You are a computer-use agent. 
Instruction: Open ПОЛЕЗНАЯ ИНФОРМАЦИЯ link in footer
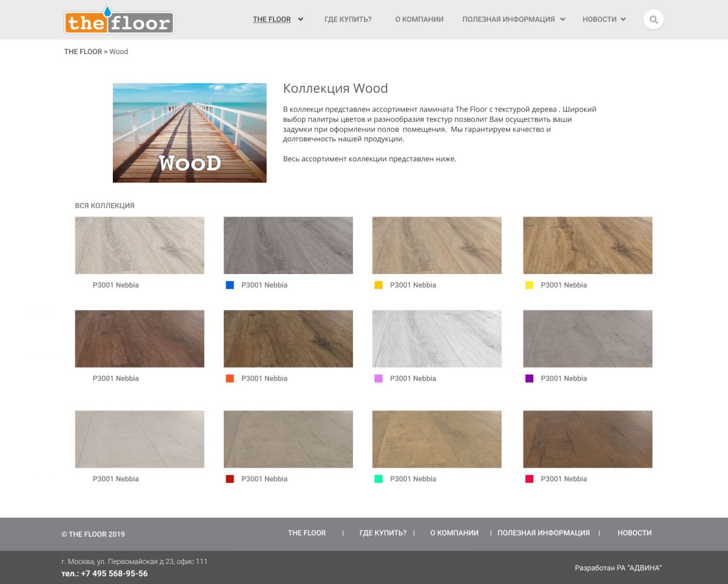click(x=544, y=533)
